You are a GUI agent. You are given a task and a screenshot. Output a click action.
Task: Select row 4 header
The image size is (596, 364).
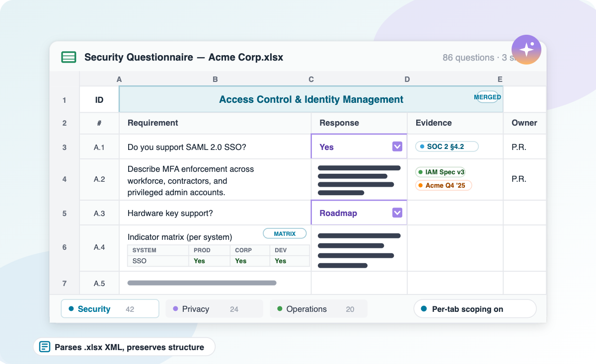[65, 179]
